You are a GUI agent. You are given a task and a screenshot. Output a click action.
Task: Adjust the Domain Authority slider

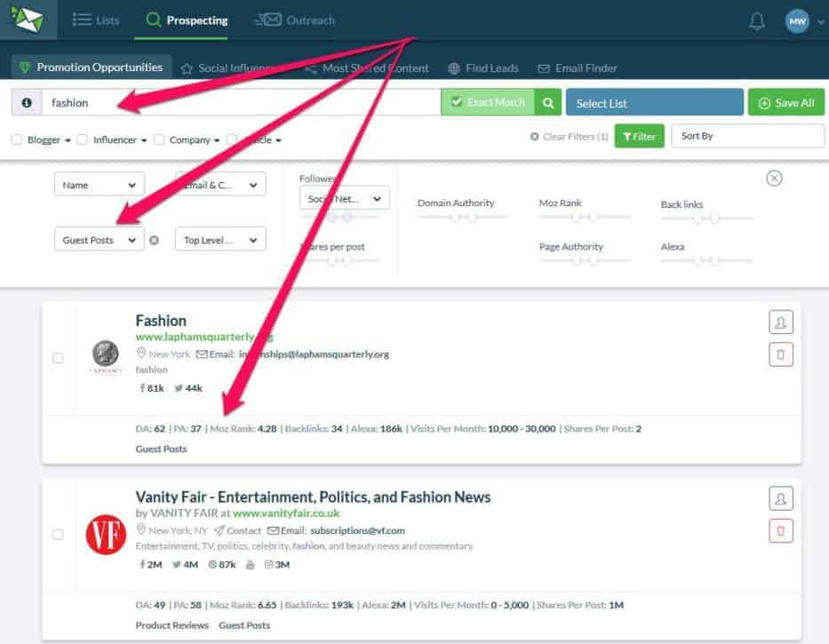point(463,217)
